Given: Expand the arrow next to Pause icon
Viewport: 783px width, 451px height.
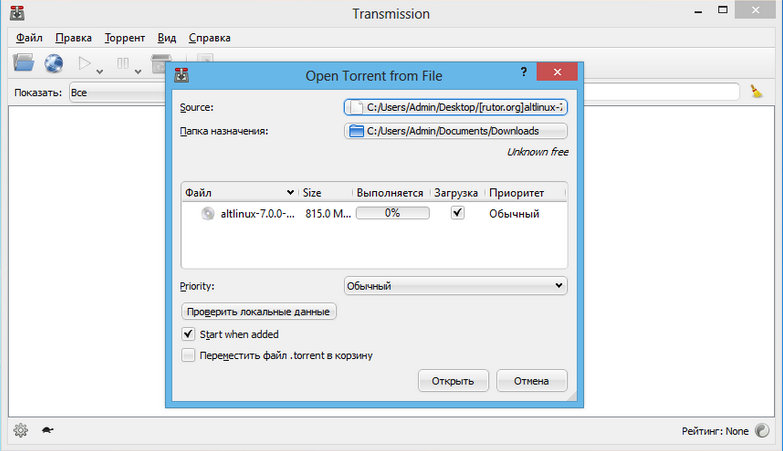Looking at the screenshot, I should (138, 72).
